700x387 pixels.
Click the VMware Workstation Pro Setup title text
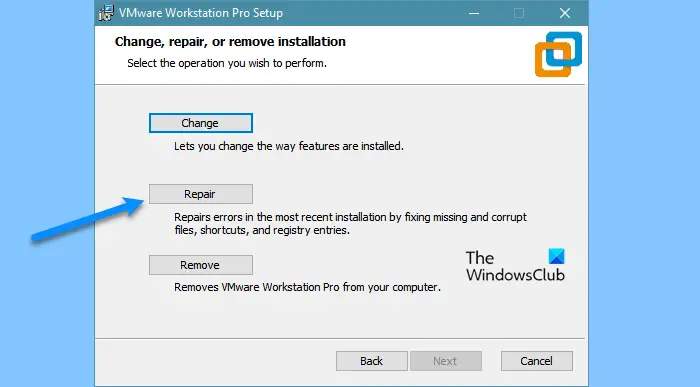click(x=201, y=13)
